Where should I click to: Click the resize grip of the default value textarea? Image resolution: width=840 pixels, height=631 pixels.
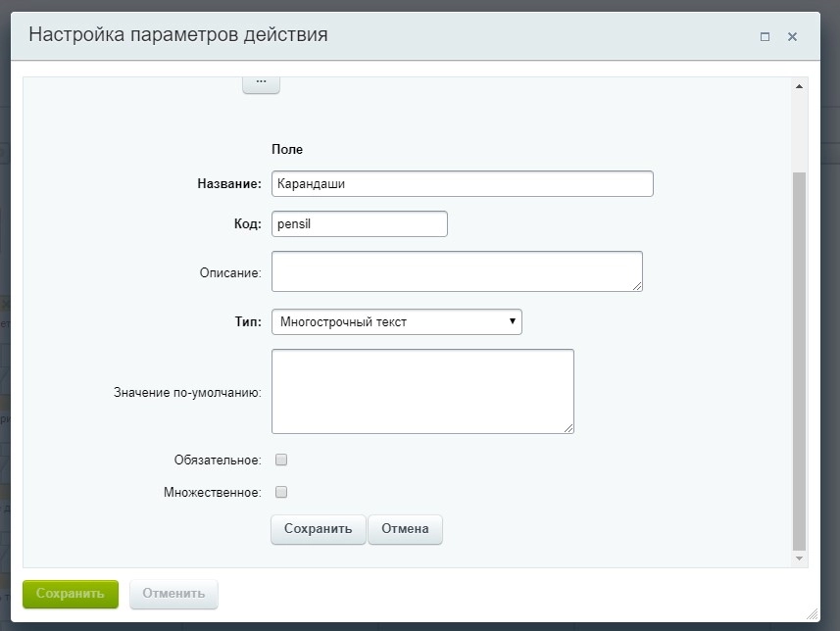click(569, 427)
